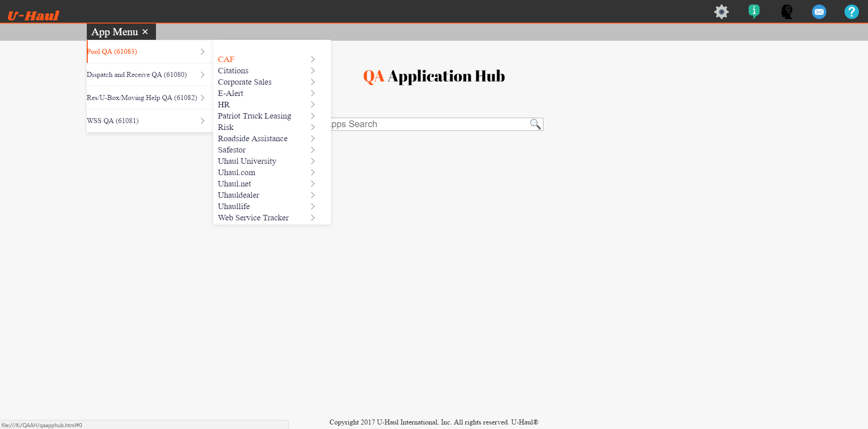
Task: Expand the chevron beside Uhaullife
Action: (x=313, y=206)
